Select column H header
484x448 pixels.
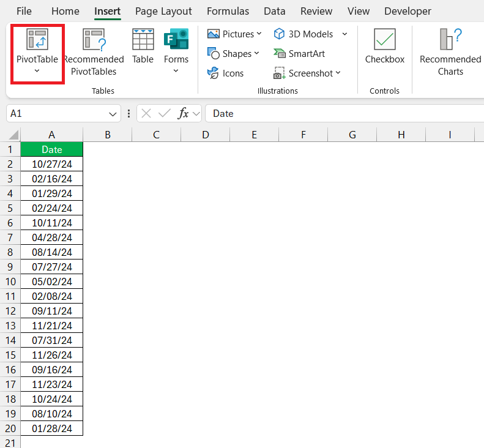pos(401,135)
